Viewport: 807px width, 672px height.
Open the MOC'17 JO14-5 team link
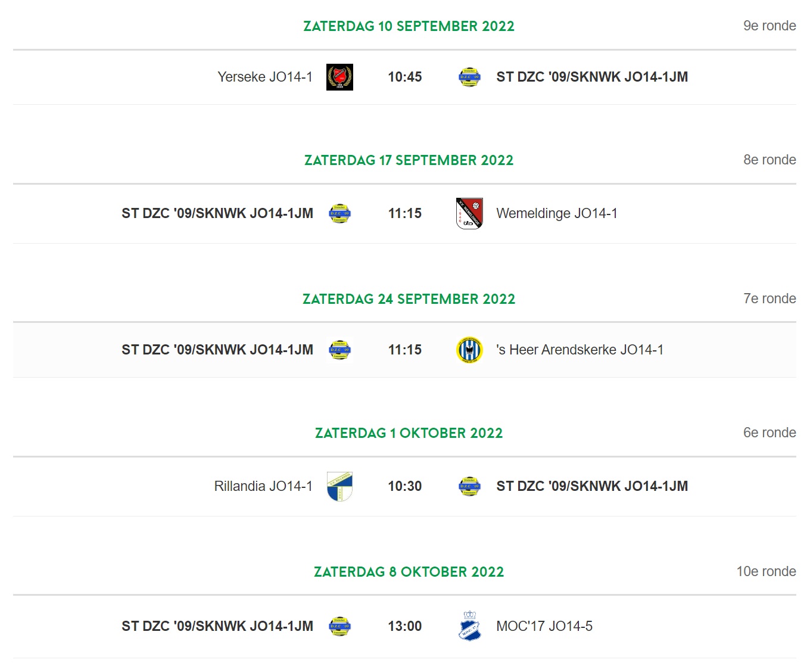point(544,626)
